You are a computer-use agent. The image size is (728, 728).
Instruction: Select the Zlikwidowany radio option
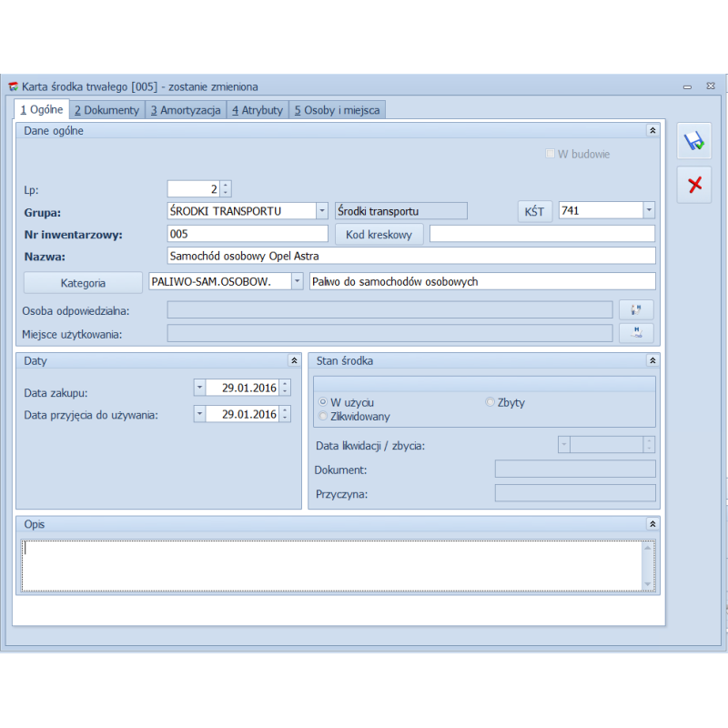(x=323, y=416)
